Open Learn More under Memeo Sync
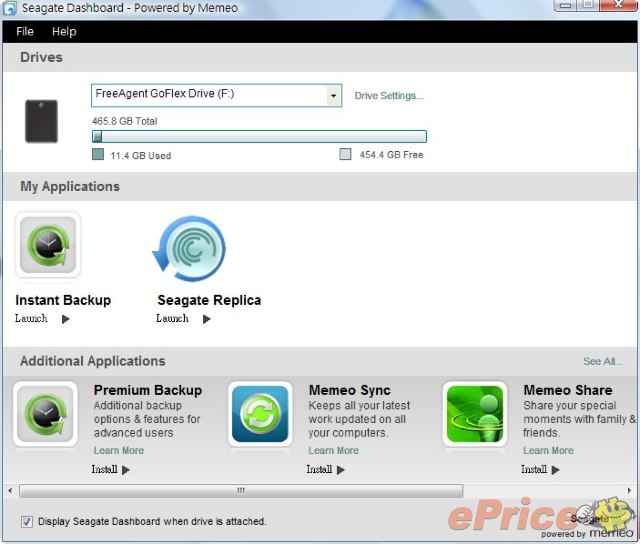Image resolution: width=640 pixels, height=544 pixels. tap(333, 451)
